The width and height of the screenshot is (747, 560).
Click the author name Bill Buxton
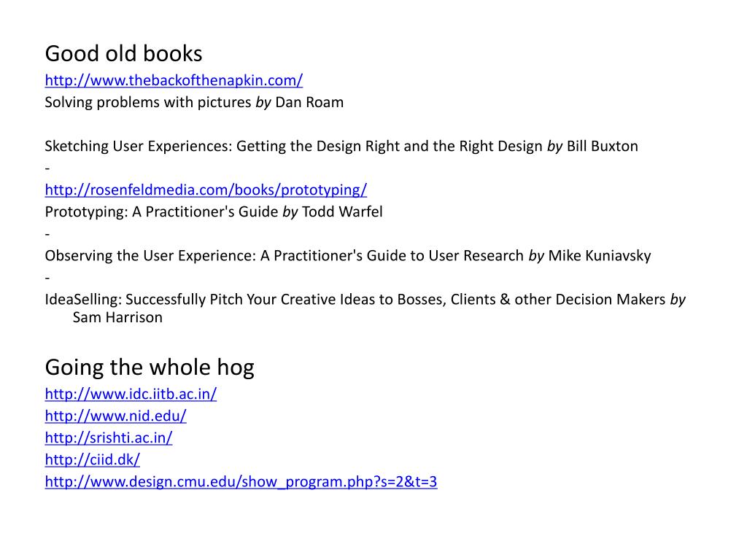(x=602, y=146)
